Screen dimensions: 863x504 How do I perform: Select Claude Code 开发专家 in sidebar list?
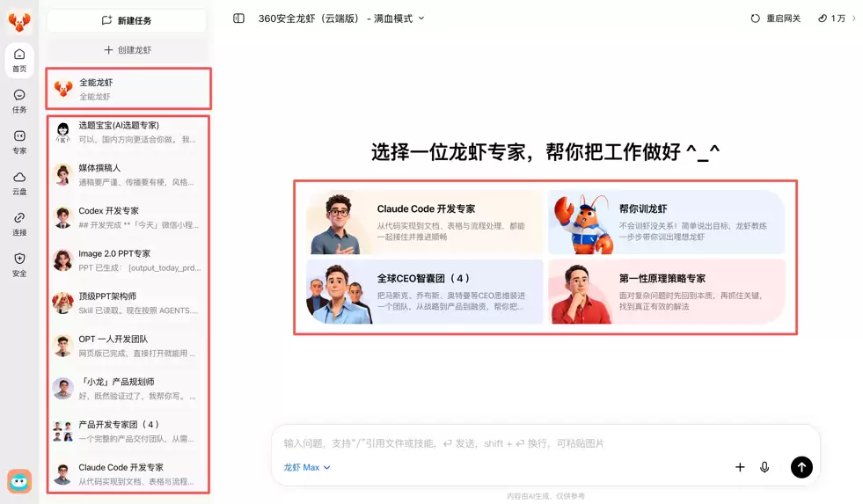128,474
